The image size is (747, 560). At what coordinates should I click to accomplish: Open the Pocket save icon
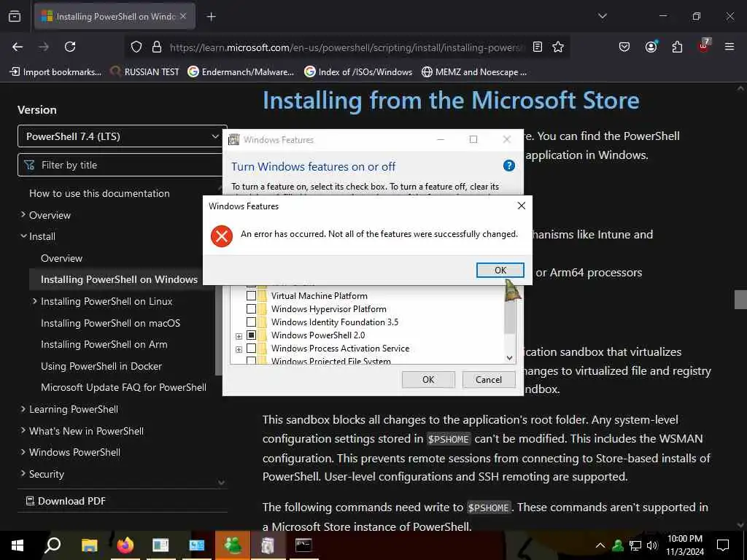624,47
